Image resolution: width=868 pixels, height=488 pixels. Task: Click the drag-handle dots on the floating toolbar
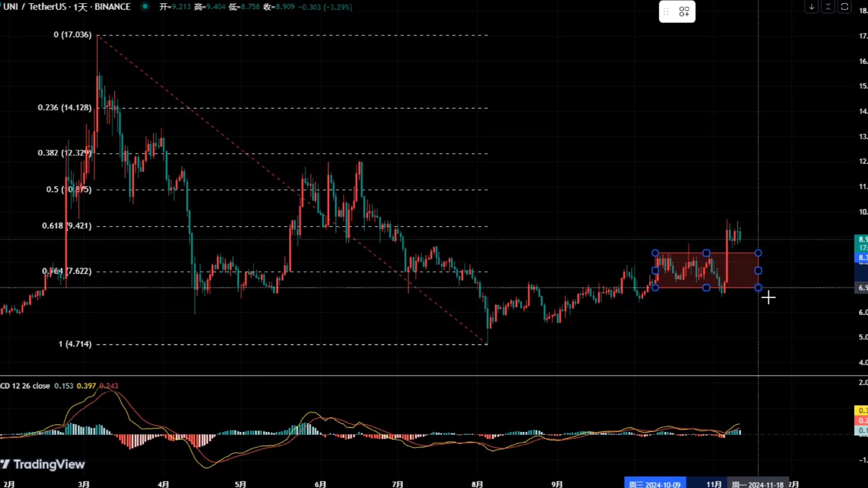pyautogui.click(x=665, y=11)
